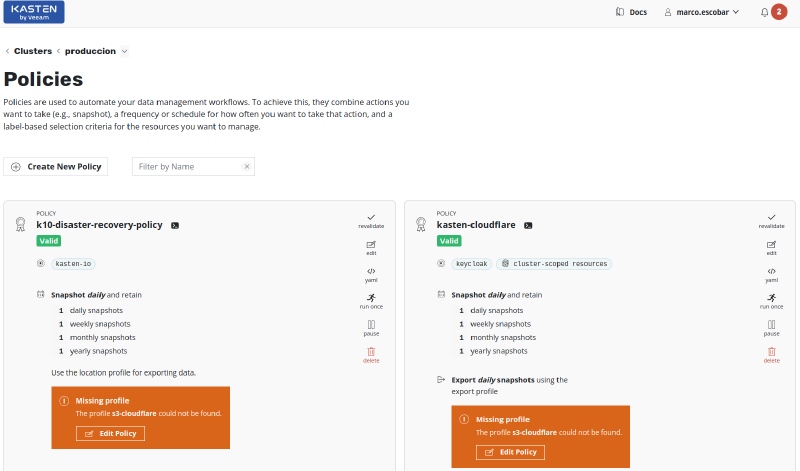Image resolution: width=800 pixels, height=471 pixels.
Task: Navigate to Clusters breadcrumb
Action: [33, 51]
